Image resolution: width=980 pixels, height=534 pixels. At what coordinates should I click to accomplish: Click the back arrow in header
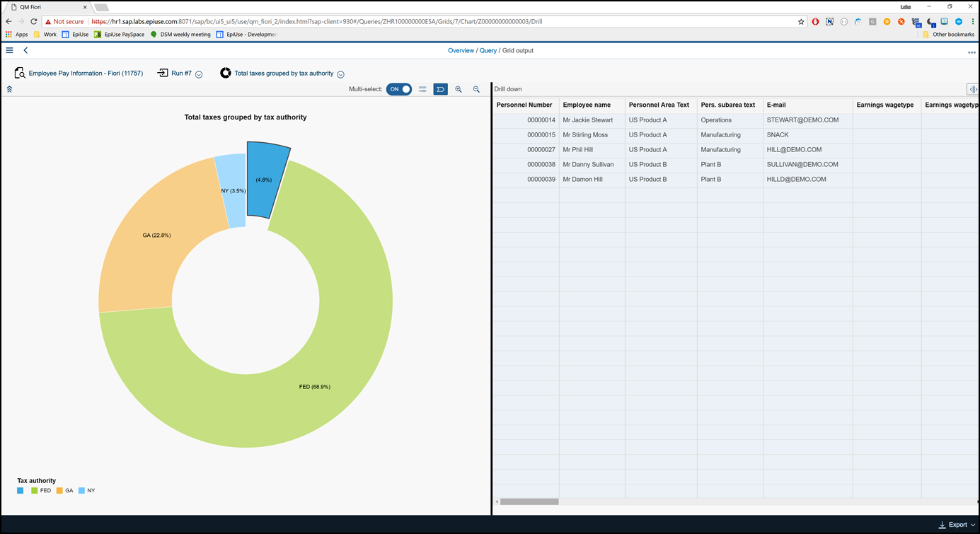coord(25,50)
